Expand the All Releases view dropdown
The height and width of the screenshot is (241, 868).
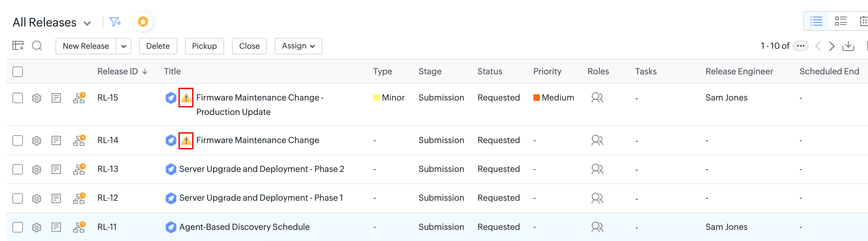point(87,23)
